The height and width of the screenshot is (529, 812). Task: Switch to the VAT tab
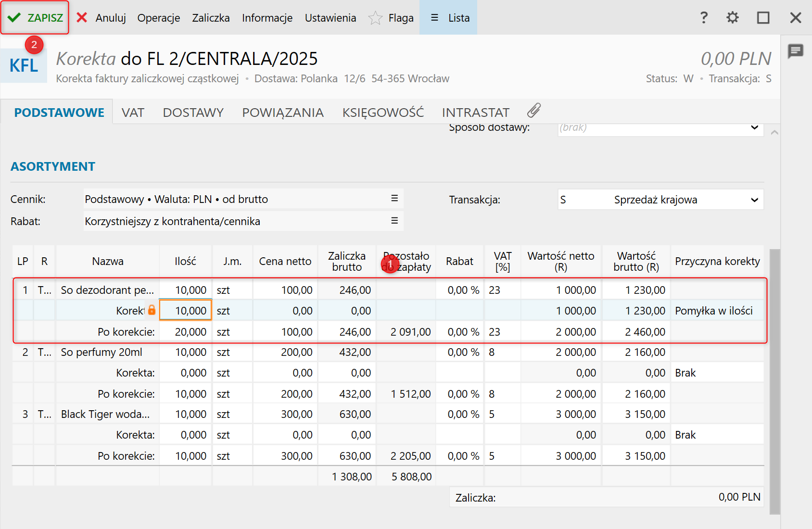133,113
